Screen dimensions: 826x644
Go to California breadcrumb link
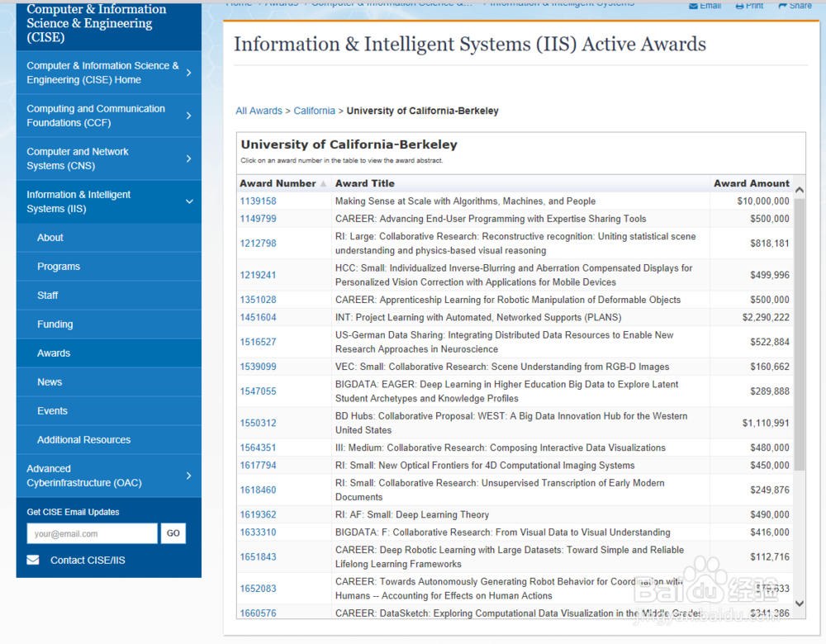click(x=314, y=111)
